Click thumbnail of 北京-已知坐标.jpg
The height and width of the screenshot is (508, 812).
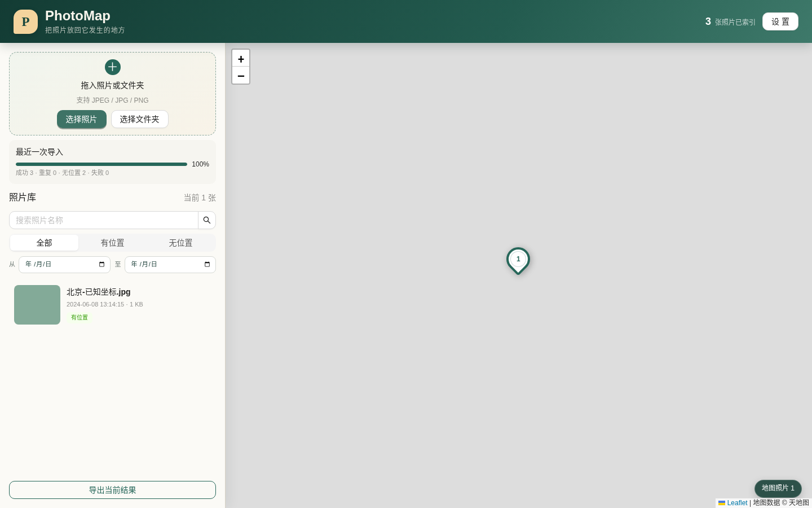37,305
